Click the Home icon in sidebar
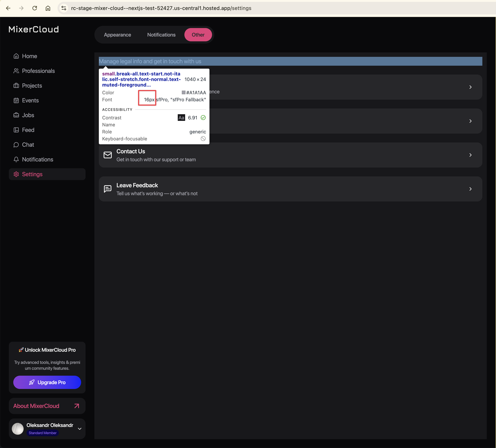This screenshot has width=496, height=448. [16, 56]
